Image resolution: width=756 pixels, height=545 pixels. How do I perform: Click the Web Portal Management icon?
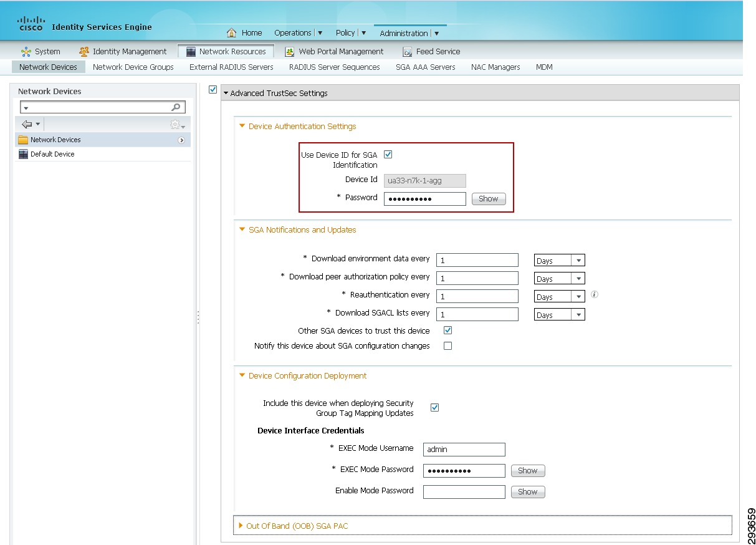(x=290, y=52)
